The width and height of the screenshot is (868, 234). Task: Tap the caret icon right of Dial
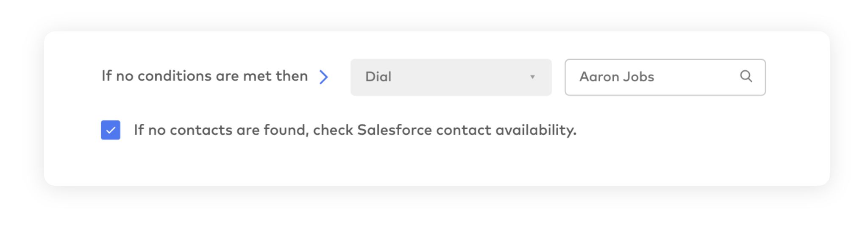[x=532, y=77]
